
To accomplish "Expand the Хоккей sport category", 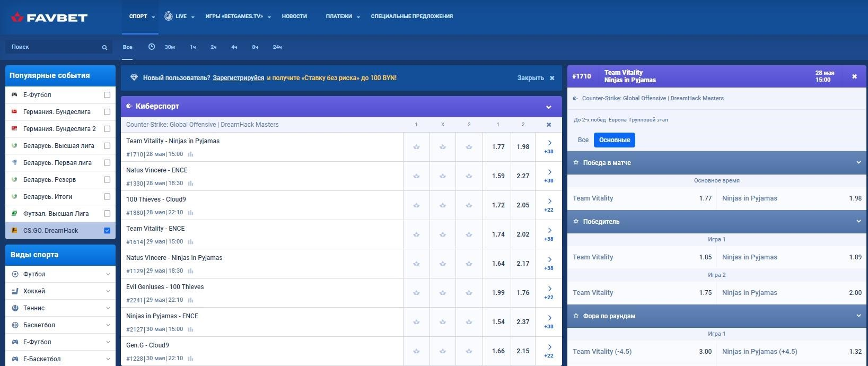I will (x=108, y=291).
